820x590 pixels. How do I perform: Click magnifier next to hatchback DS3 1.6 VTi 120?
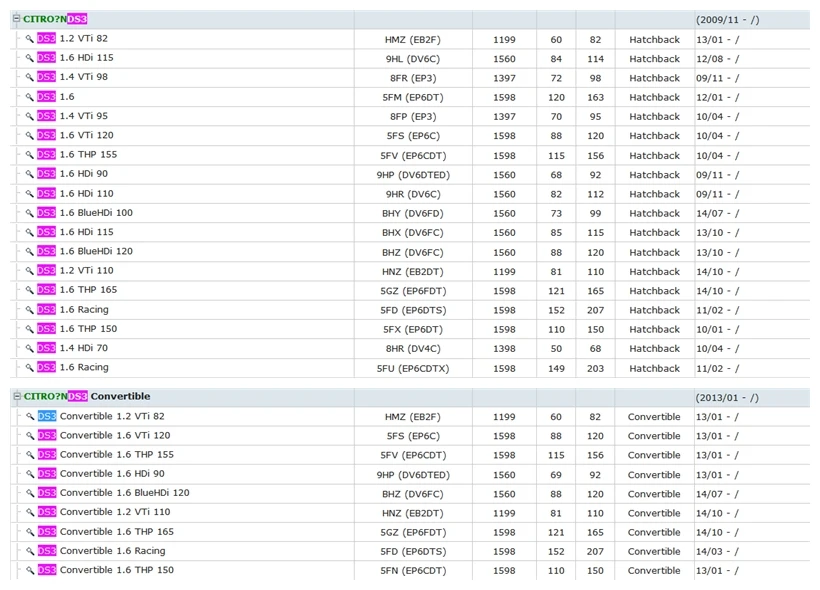coord(30,135)
